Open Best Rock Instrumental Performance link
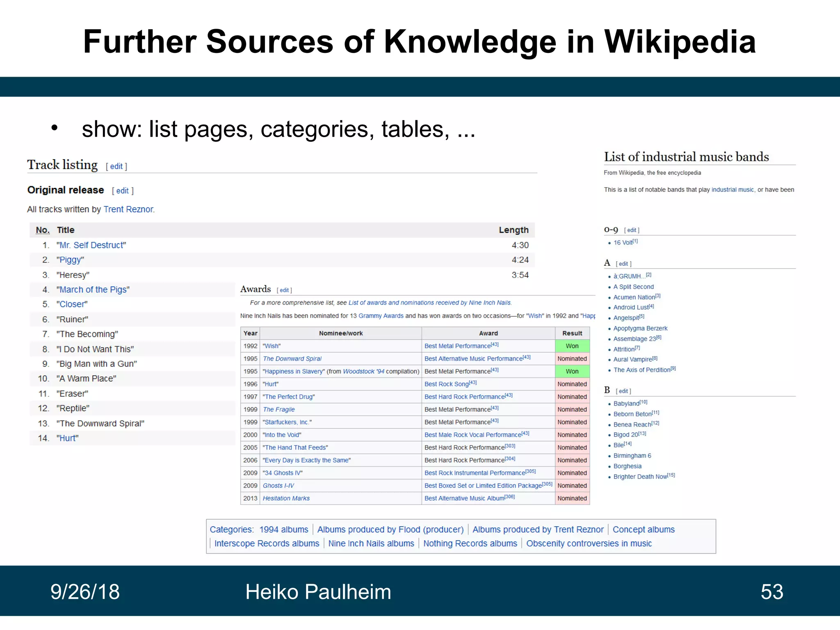840x630 pixels. click(x=475, y=473)
